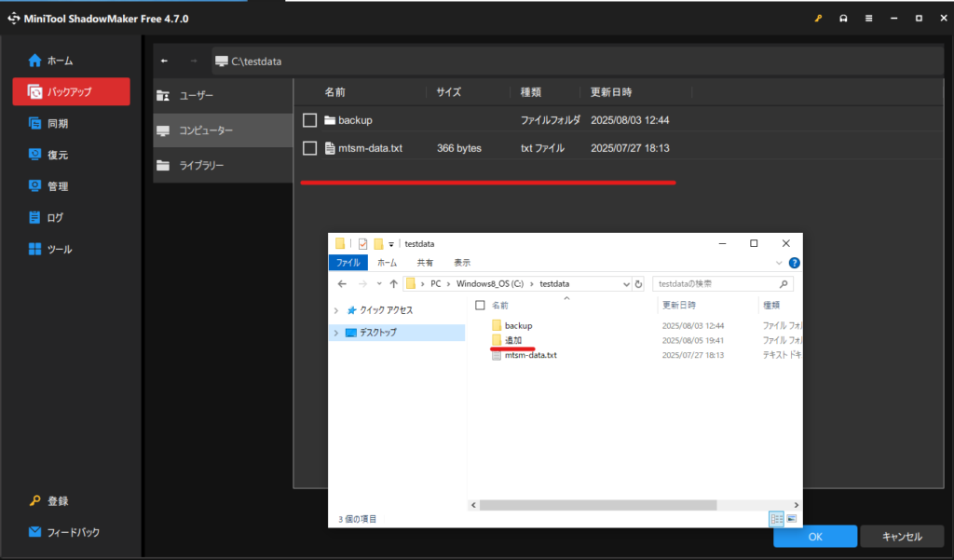Select the 追加 folder in Explorer
Screen dimensions: 954x560
[513, 340]
